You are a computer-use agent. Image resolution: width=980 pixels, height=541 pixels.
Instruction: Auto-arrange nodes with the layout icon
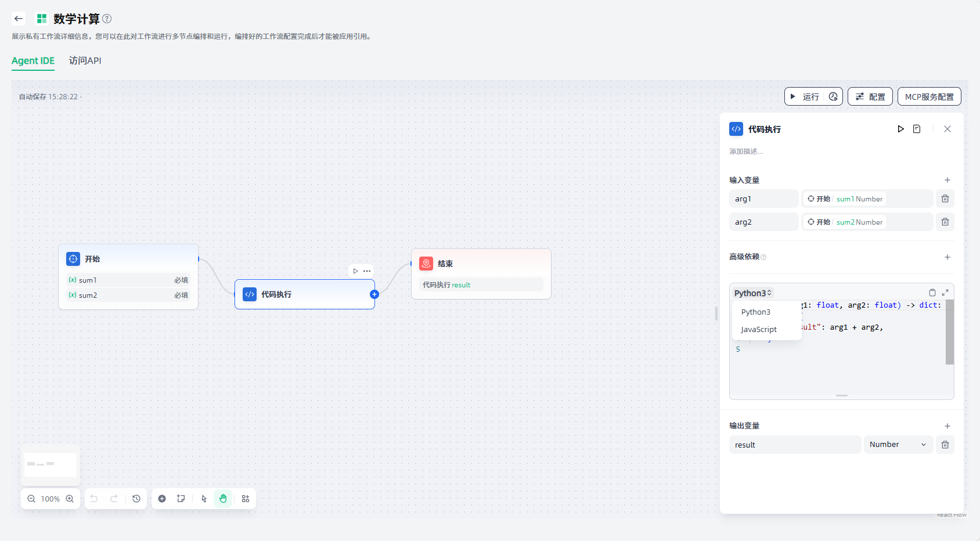(246, 499)
